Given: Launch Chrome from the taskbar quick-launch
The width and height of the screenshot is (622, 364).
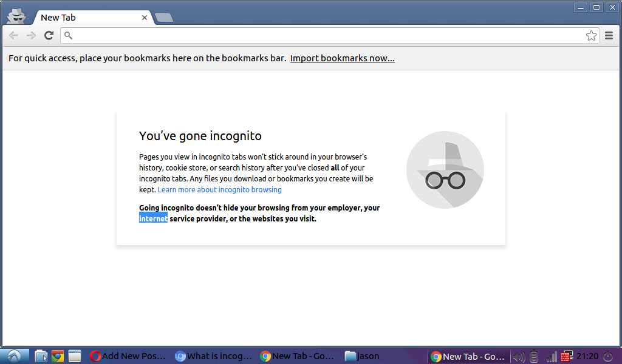Looking at the screenshot, I should pyautogui.click(x=58, y=356).
